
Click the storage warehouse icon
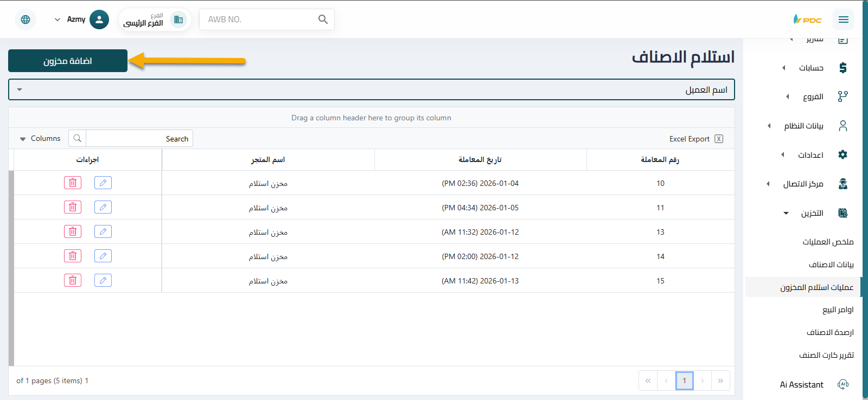point(843,213)
